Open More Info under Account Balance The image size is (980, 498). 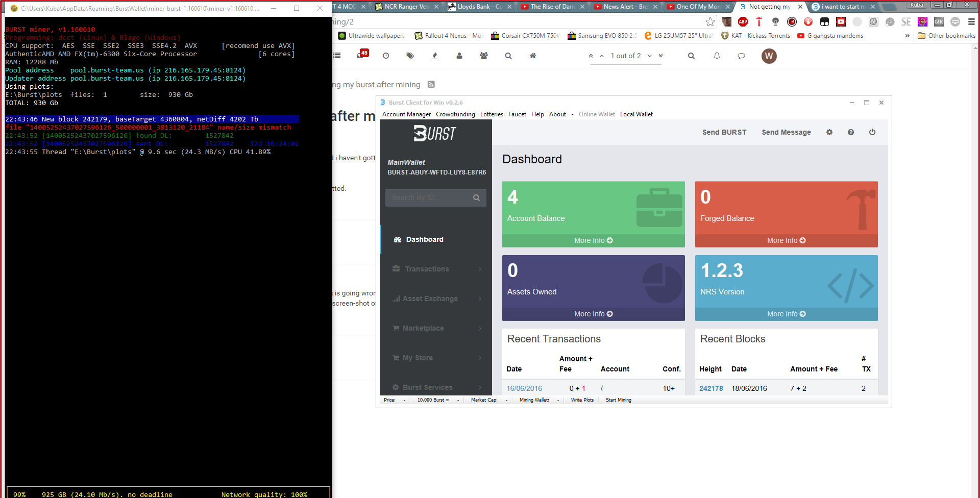tap(594, 240)
